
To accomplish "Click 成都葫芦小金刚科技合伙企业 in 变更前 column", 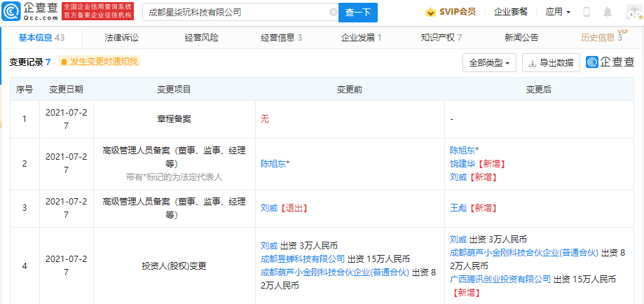I will click(335, 272).
